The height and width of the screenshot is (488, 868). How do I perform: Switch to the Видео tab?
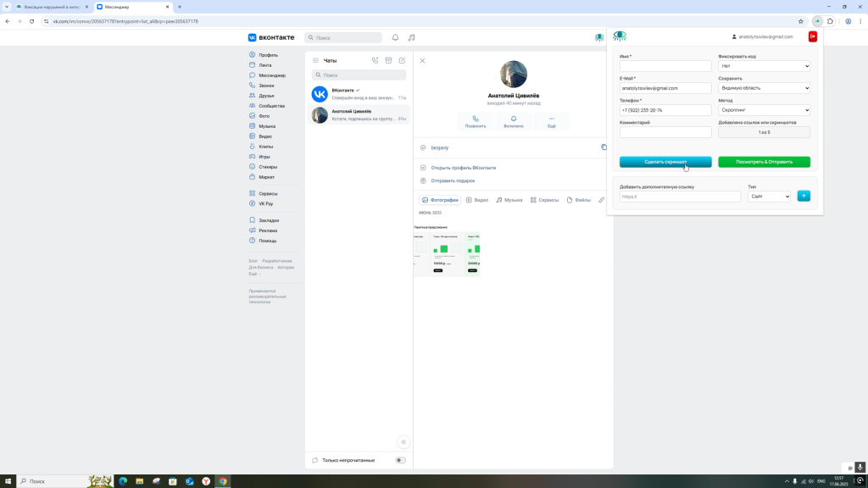click(x=477, y=200)
